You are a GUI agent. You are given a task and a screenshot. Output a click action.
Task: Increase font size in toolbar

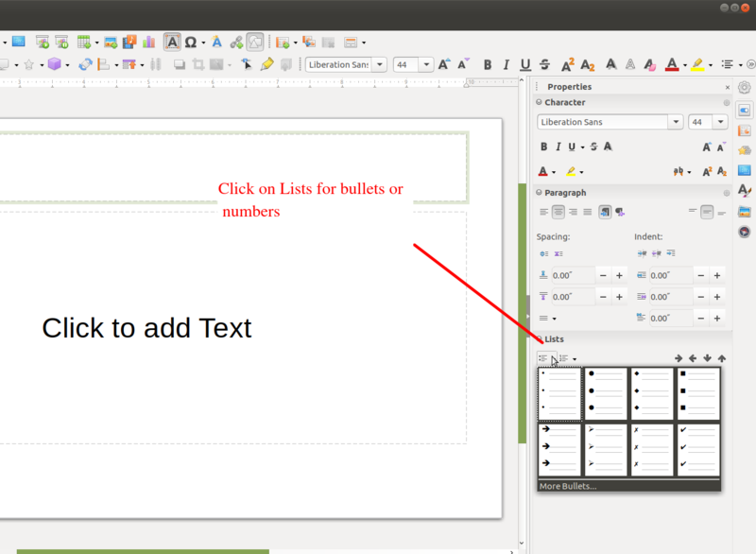(x=444, y=64)
